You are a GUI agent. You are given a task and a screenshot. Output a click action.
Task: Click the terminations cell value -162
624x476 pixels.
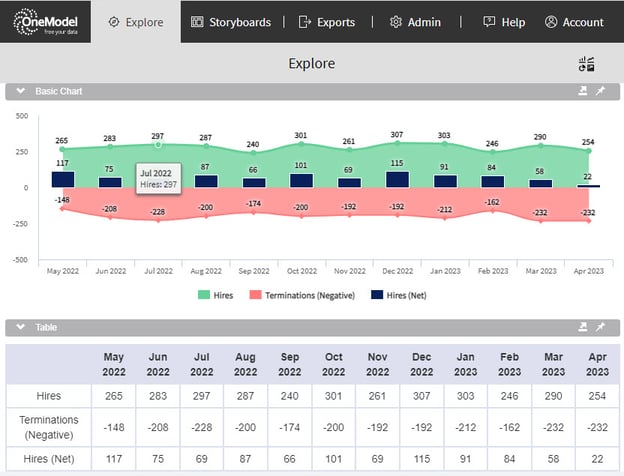[x=509, y=427]
